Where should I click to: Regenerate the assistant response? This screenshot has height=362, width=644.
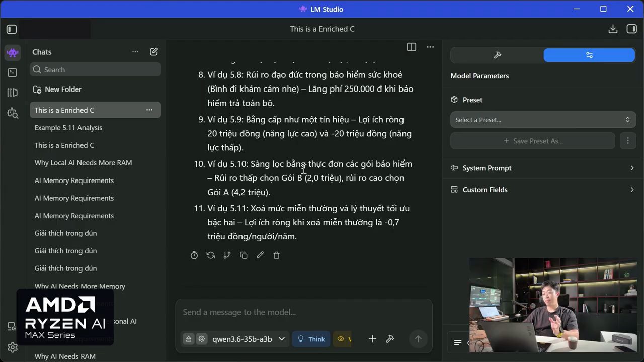[211, 255]
